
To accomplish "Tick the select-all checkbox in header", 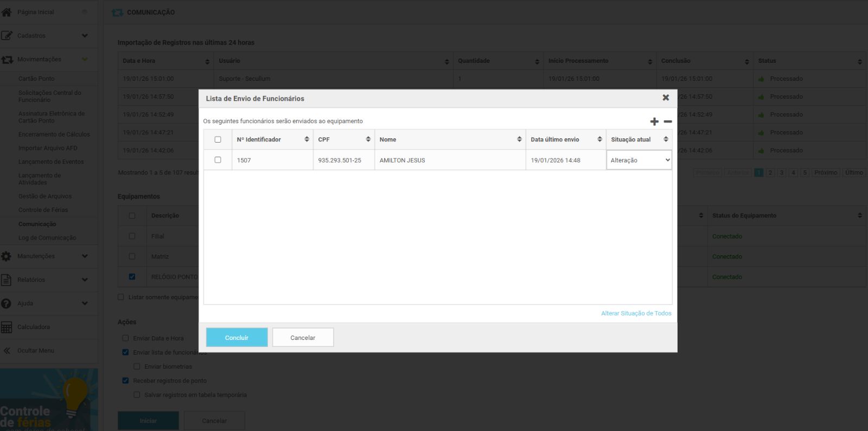I will (218, 139).
